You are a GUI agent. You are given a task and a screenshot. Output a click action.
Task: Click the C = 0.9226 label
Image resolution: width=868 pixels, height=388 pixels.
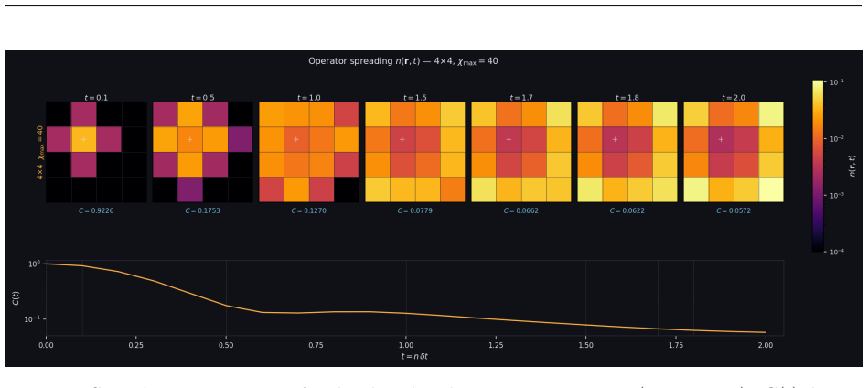click(96, 210)
